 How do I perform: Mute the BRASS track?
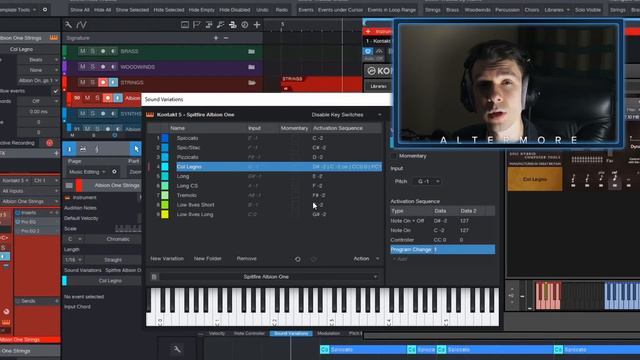[x=83, y=51]
